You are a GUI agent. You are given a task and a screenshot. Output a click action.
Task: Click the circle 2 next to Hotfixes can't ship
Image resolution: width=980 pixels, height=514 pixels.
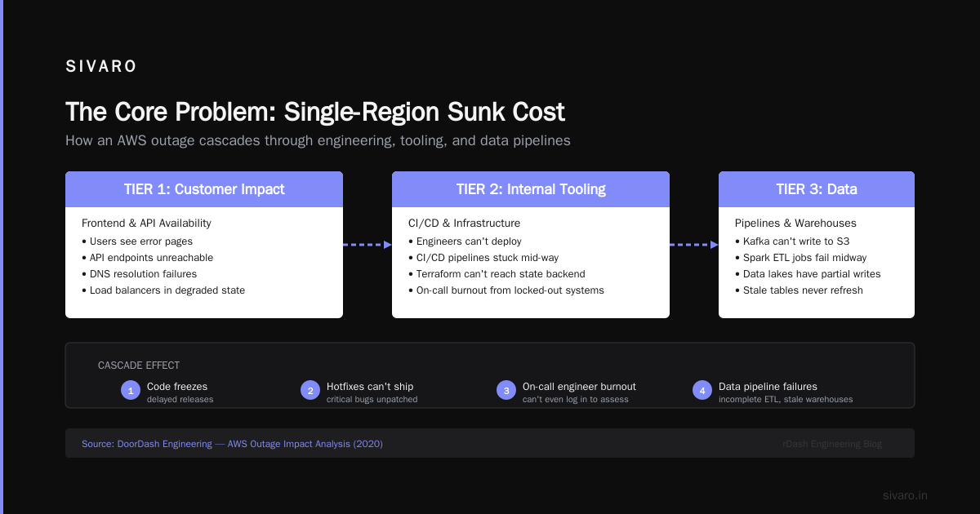(310, 391)
